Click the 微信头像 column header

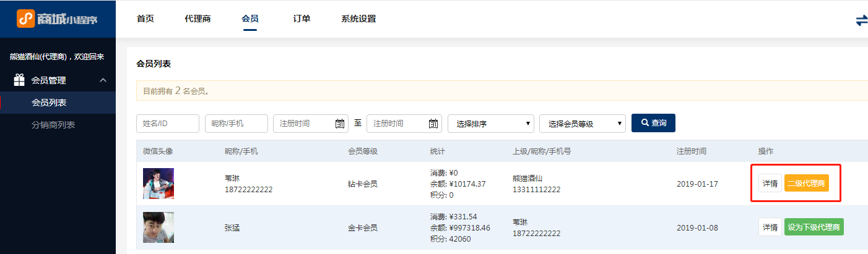[x=158, y=151]
